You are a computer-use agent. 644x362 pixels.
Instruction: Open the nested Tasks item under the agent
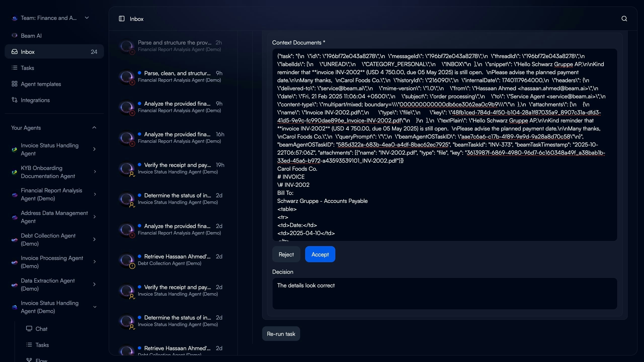tap(42, 345)
